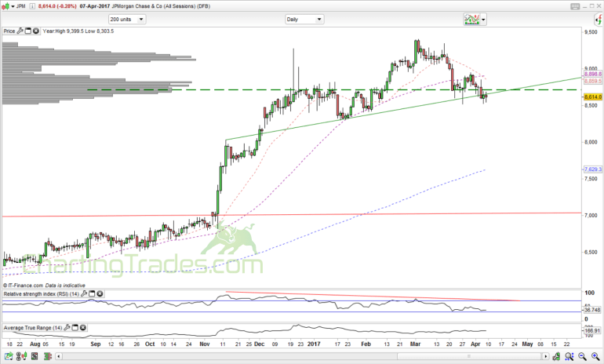Click the zoom in magnifier icon

(595, 357)
